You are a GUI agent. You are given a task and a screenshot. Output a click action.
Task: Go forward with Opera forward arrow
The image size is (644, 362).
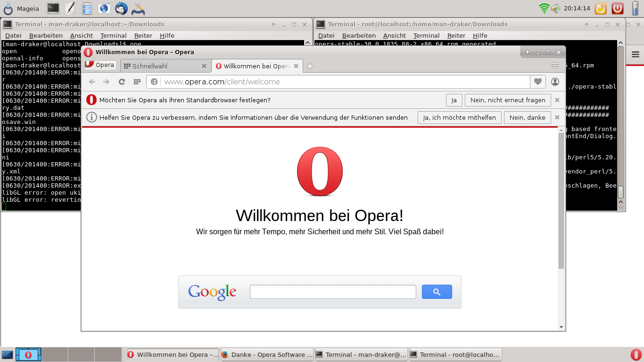(x=107, y=82)
